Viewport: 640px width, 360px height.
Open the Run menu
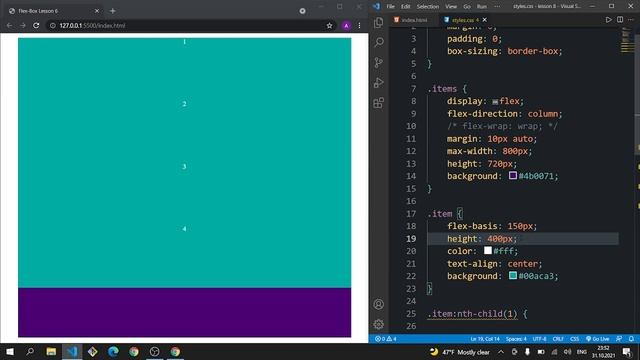[x=482, y=7]
